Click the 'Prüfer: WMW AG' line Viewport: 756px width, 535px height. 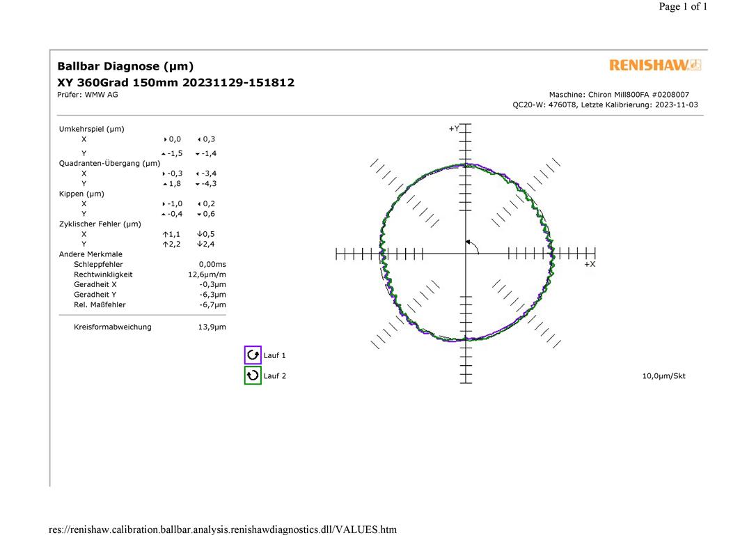(87, 95)
